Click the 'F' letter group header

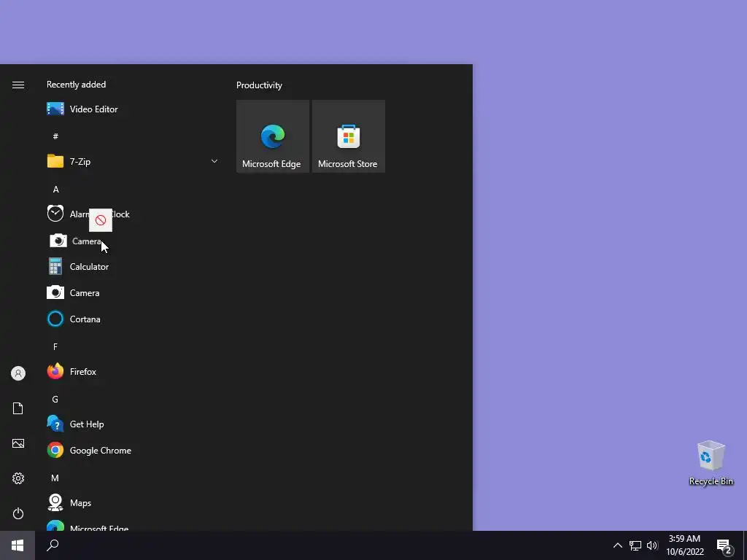[55, 346]
